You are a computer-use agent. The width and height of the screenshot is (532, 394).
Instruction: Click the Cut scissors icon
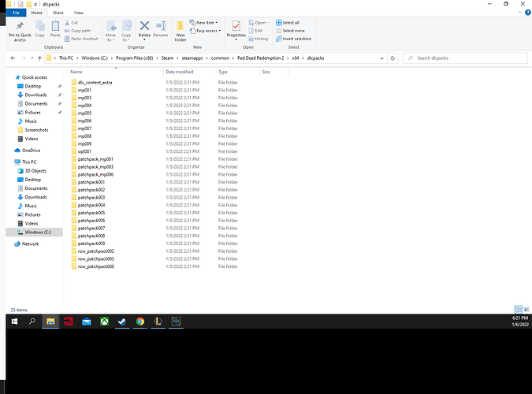(67, 22)
